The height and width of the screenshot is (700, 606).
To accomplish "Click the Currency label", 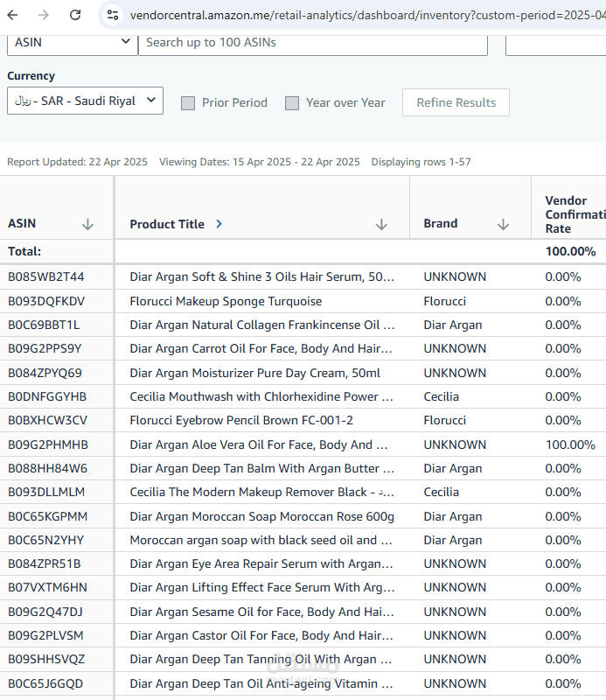I will (x=31, y=76).
